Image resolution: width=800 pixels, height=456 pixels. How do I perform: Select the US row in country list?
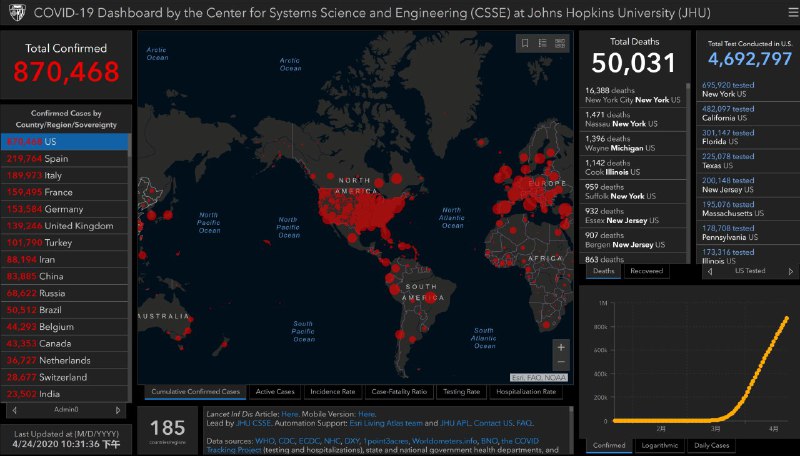(x=64, y=142)
